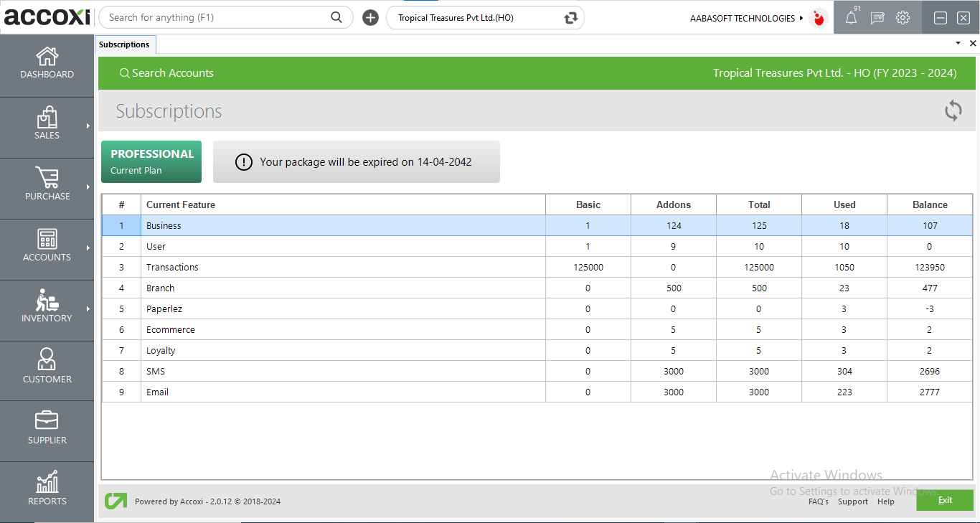Viewport: 980px width, 523px height.
Task: Click the Search Accounts field
Action: [x=166, y=73]
